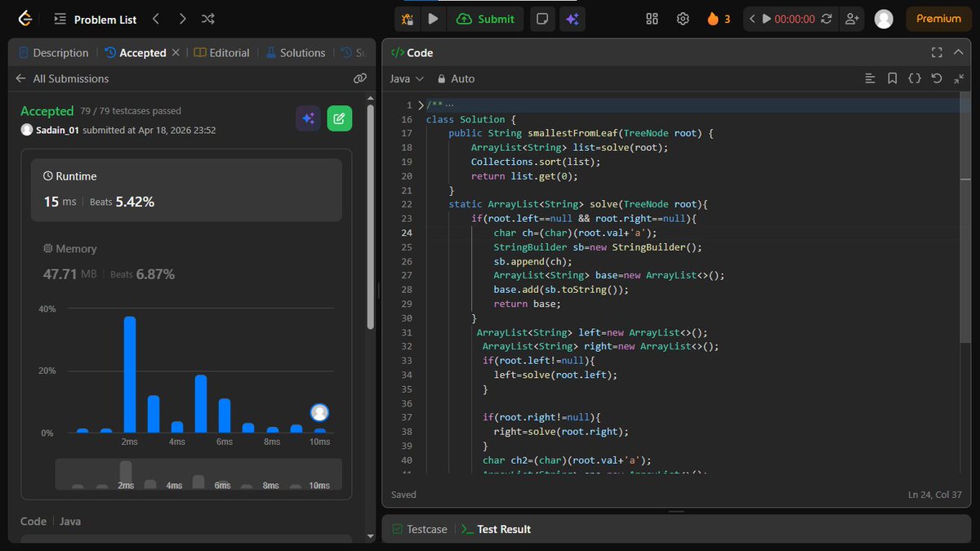
Task: Switch to the Solutions tab
Action: [x=295, y=52]
